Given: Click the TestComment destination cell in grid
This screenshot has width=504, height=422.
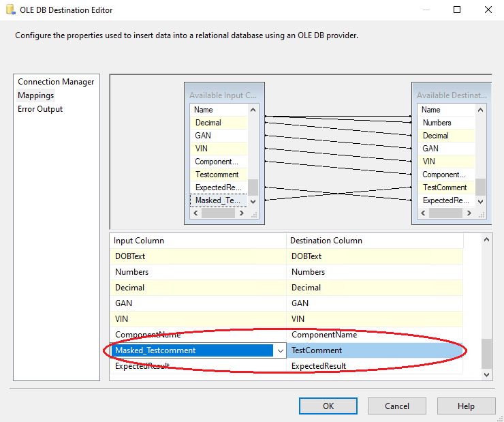Looking at the screenshot, I should coord(375,350).
